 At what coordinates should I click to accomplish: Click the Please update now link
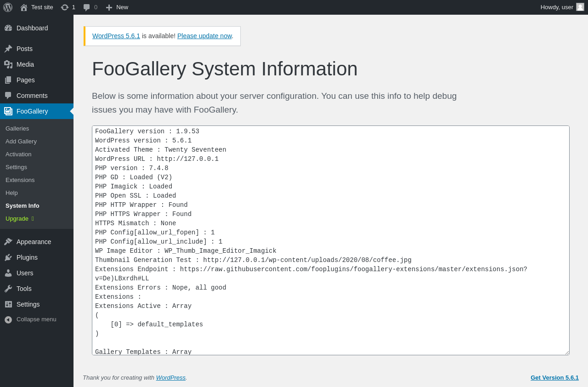click(204, 36)
